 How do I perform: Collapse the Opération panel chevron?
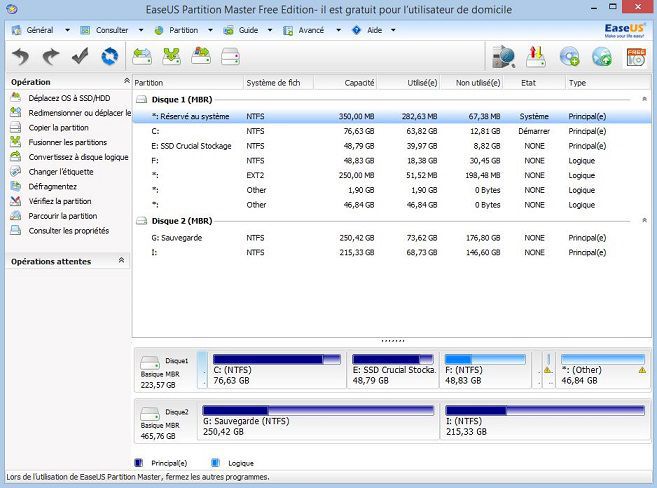[x=127, y=80]
